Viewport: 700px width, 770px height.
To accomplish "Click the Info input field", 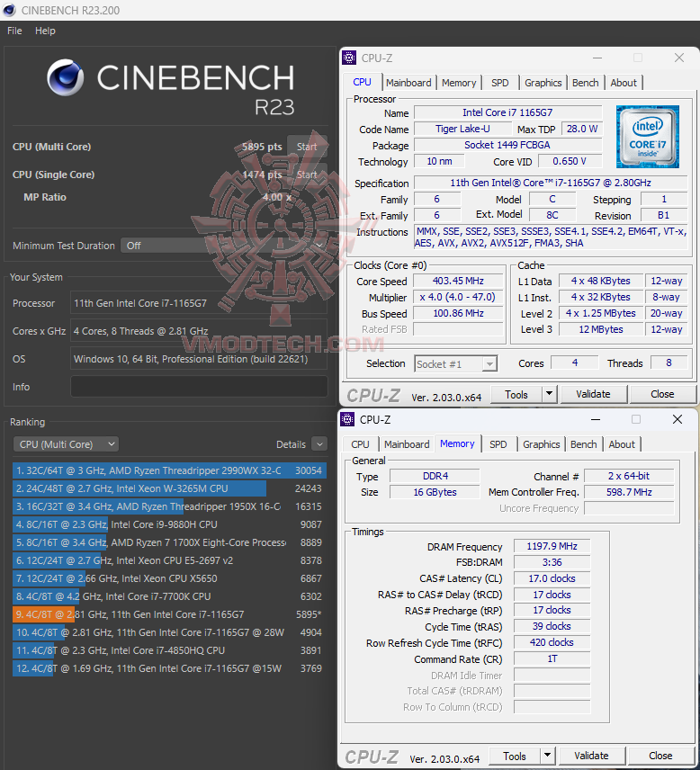I will pyautogui.click(x=199, y=387).
